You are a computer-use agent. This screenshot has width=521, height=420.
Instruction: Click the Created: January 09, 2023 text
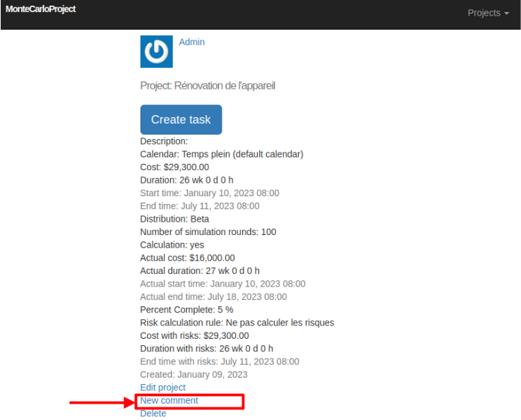click(193, 374)
